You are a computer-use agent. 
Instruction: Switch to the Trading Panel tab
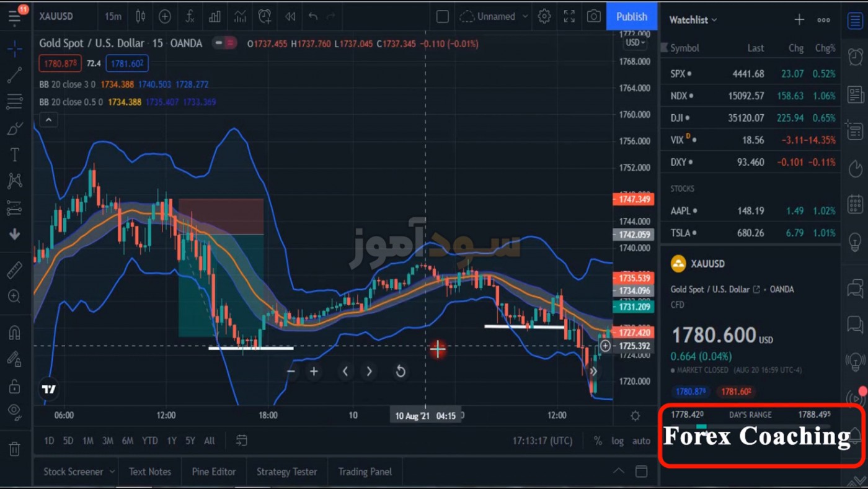[x=365, y=472]
